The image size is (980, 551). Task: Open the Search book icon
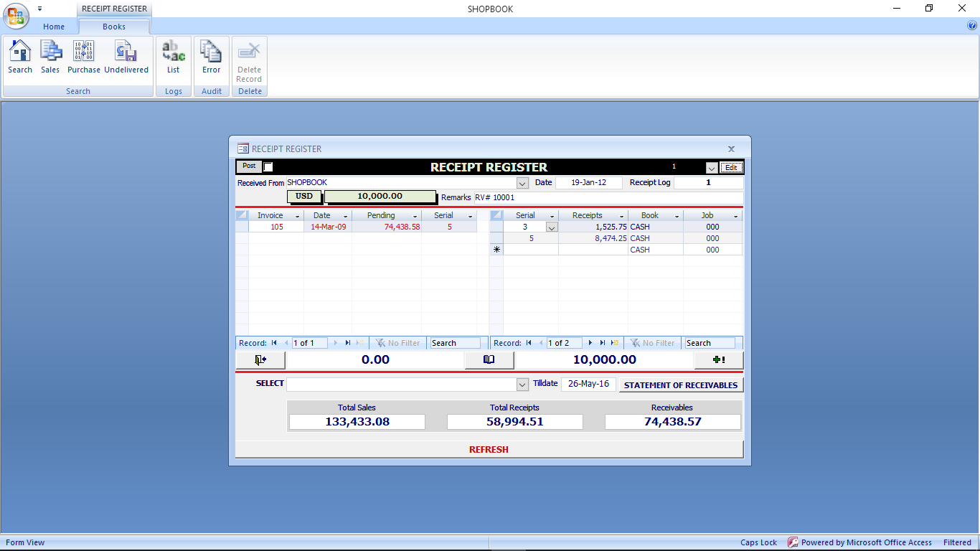20,57
